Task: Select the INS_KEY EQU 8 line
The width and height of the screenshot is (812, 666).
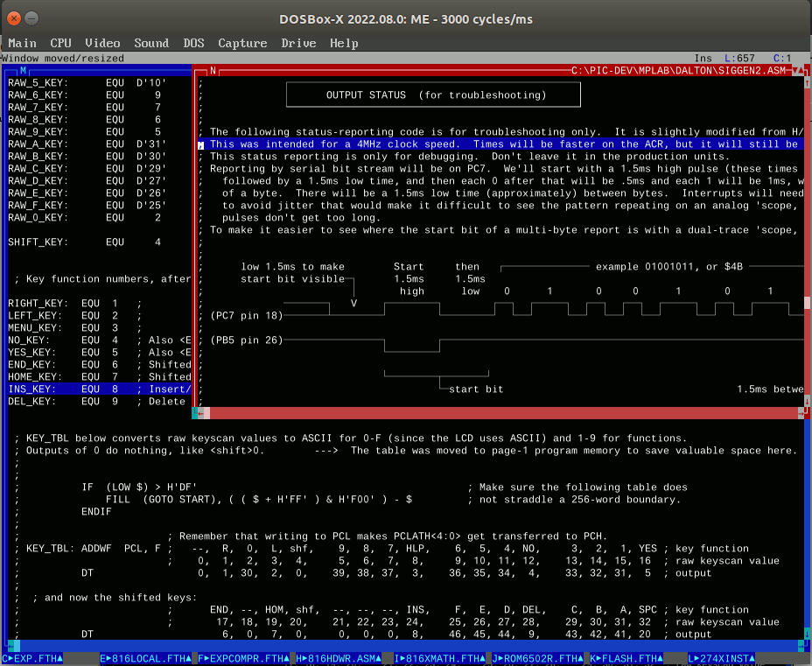Action: [x=96, y=389]
